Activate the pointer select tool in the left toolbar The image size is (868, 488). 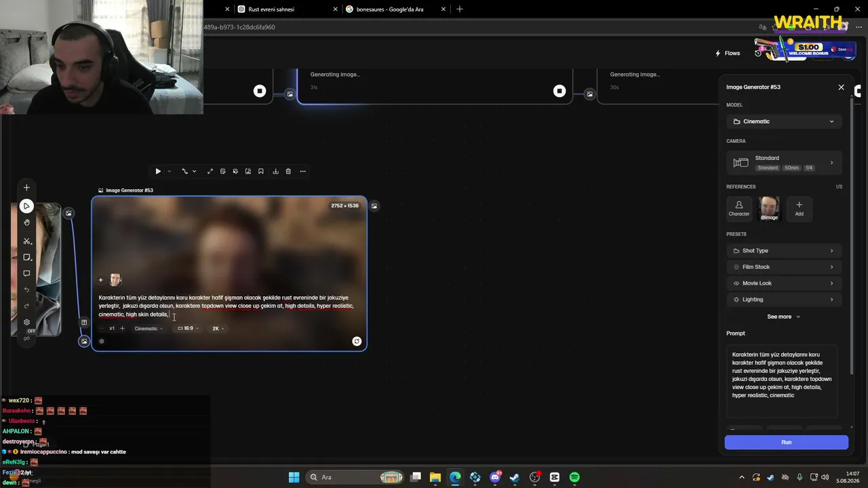(26, 206)
